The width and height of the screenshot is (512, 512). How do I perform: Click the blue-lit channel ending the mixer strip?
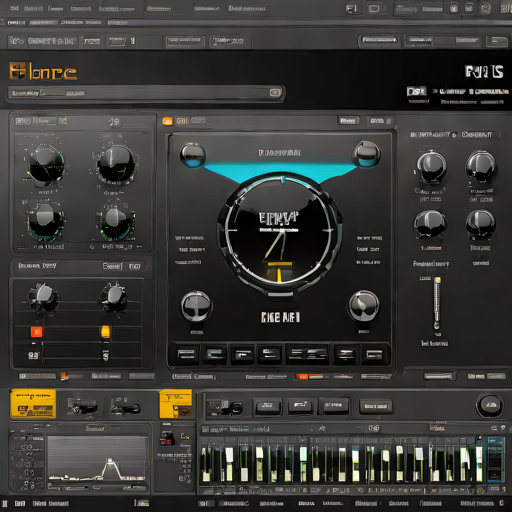[x=496, y=459]
